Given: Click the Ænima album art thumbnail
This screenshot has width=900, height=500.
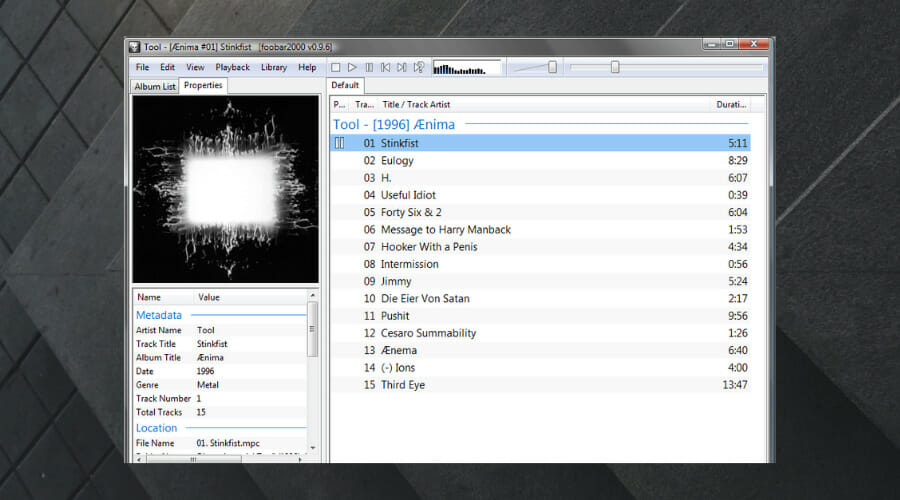Looking at the screenshot, I should [226, 189].
